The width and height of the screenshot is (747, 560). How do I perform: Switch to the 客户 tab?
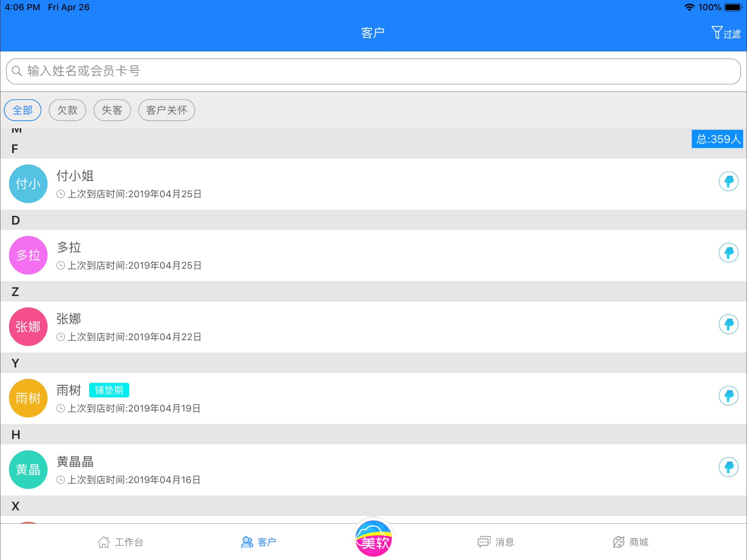259,542
